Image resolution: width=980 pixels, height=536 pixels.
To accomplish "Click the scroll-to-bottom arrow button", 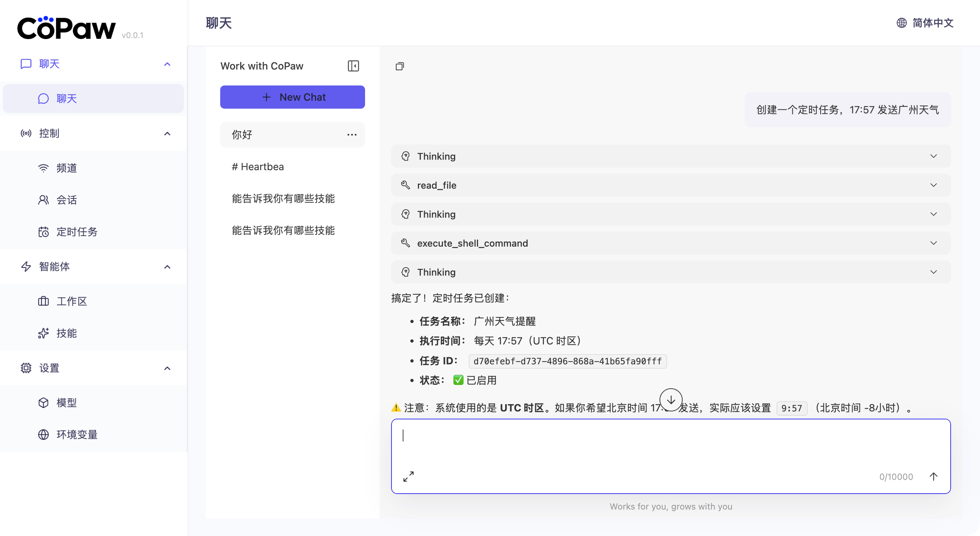I will point(671,400).
